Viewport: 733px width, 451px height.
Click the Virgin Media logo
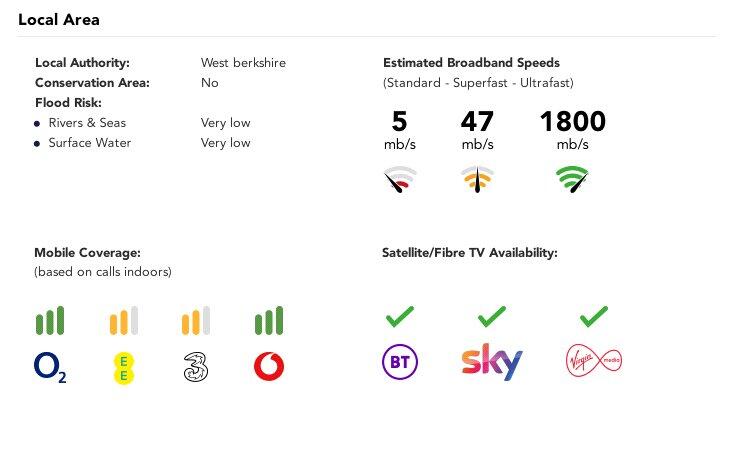tap(593, 360)
